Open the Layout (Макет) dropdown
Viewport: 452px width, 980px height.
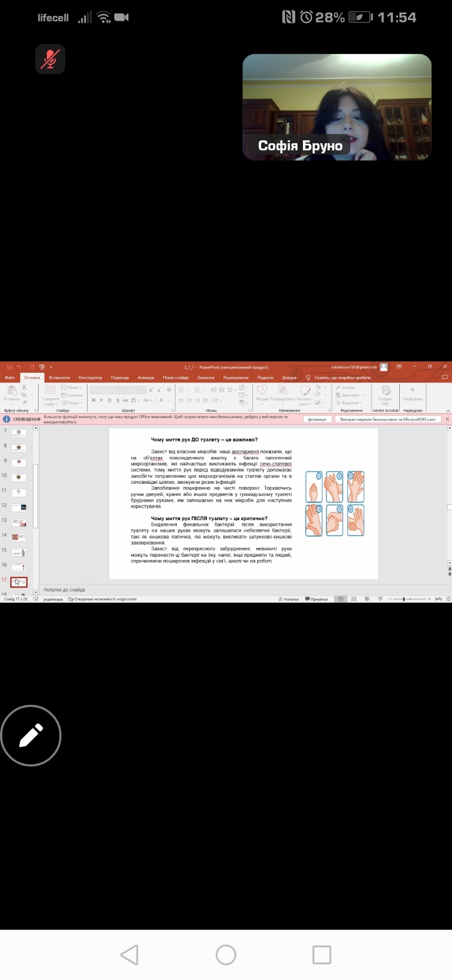coord(72,387)
